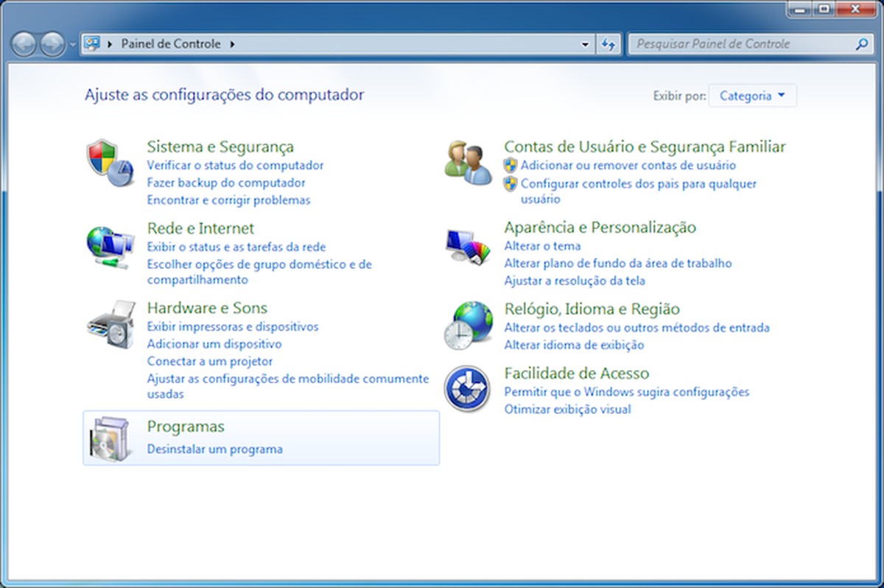Click Permitir que o Windows sugira configurações
The width and height of the screenshot is (884, 588).
(627, 392)
